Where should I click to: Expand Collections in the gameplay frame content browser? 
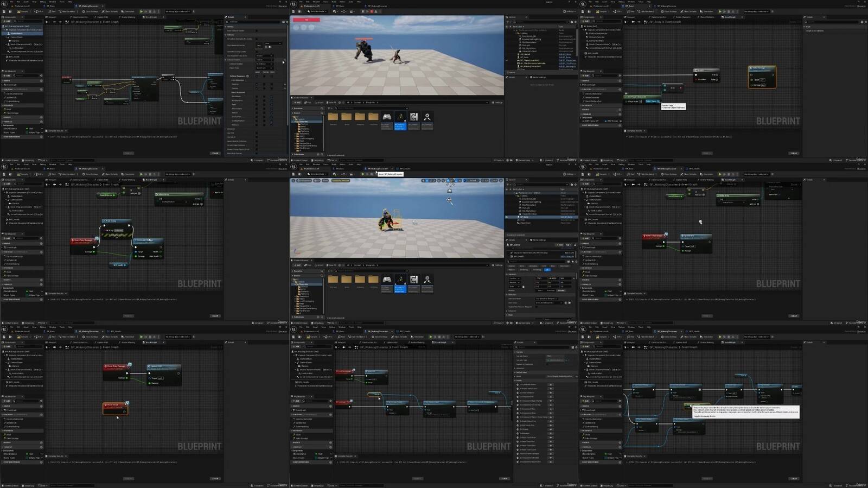[293, 154]
